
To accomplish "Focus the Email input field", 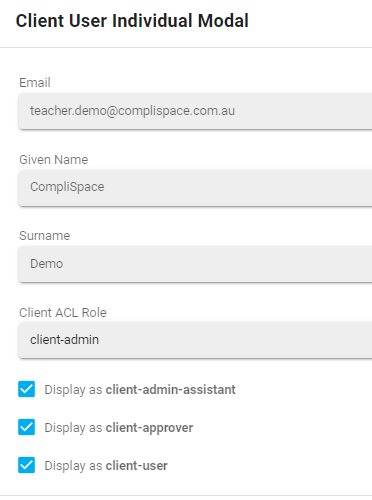I will 195,111.
